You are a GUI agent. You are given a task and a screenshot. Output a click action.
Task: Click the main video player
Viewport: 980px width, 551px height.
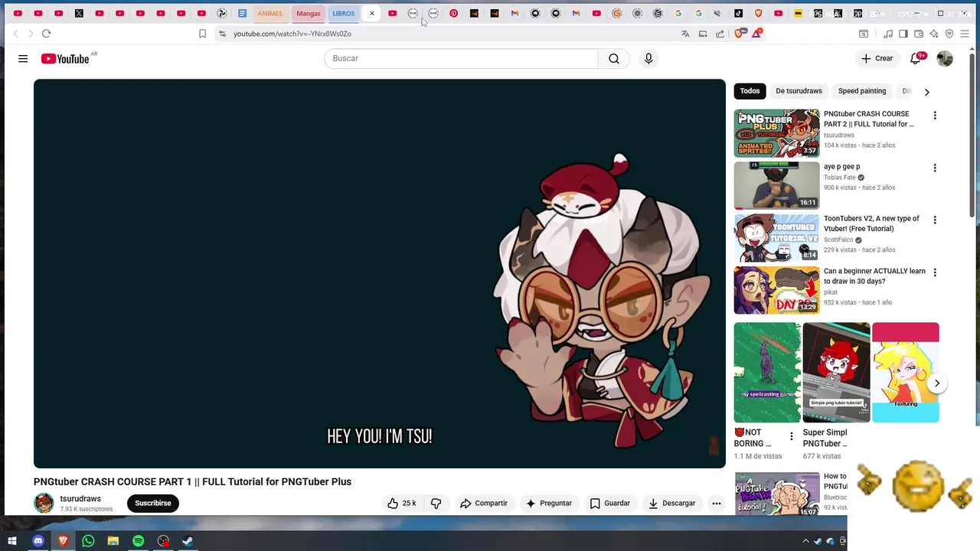point(380,273)
